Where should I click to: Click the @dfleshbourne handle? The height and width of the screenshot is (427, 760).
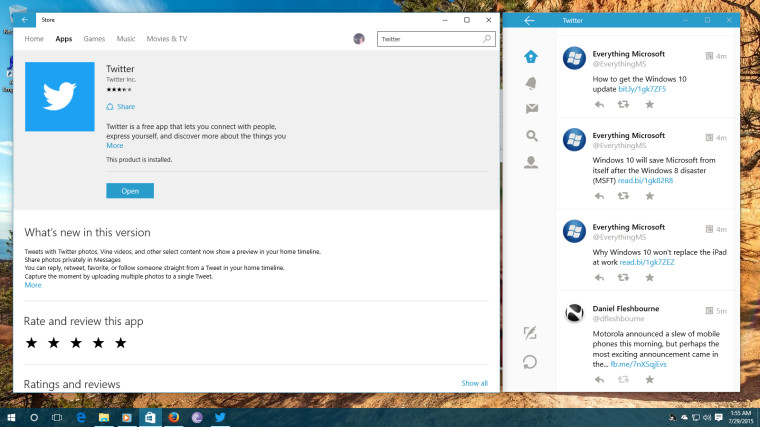click(x=618, y=318)
